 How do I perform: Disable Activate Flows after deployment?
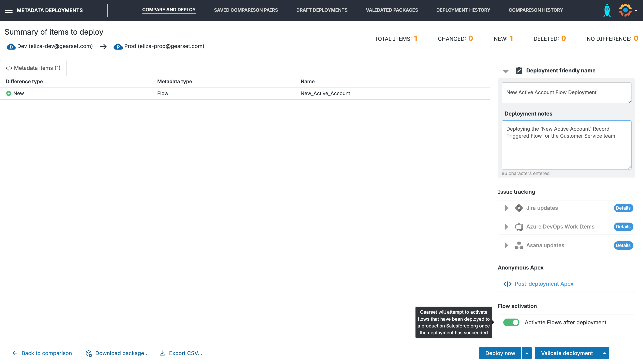click(511, 322)
